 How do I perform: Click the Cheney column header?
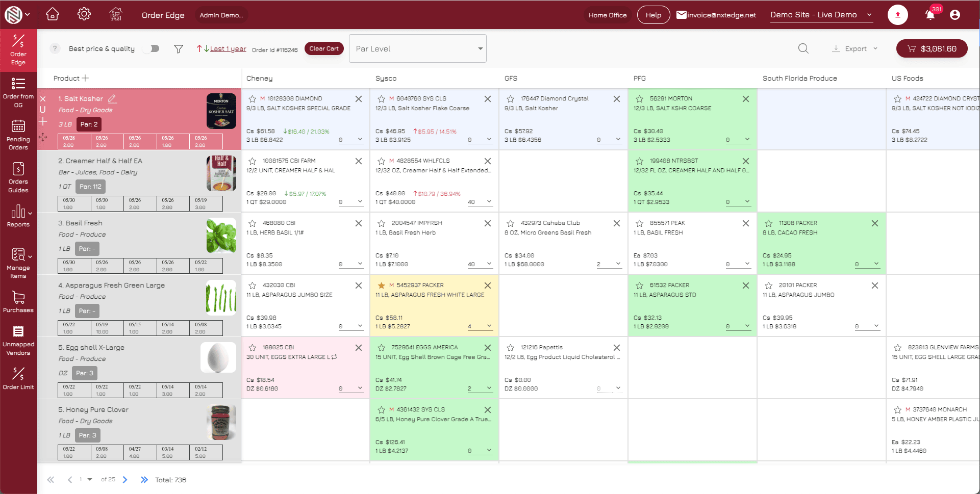[x=260, y=78]
